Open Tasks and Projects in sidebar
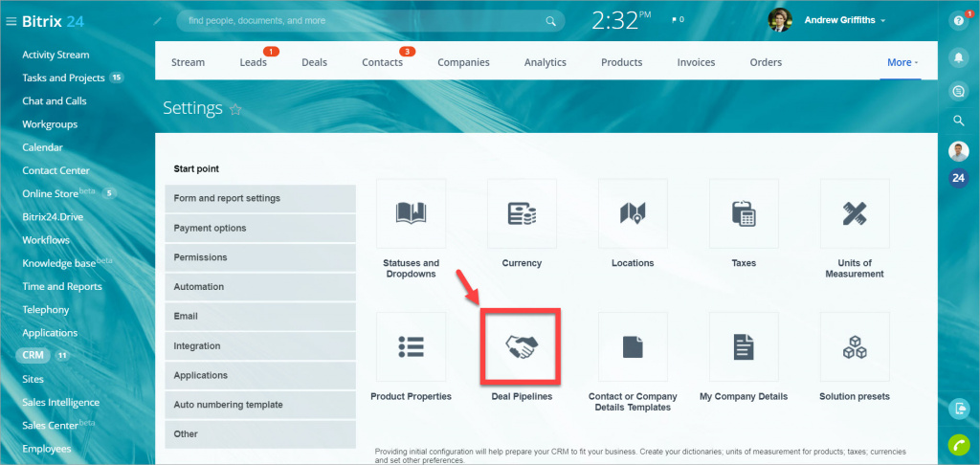The width and height of the screenshot is (980, 465). coord(63,78)
